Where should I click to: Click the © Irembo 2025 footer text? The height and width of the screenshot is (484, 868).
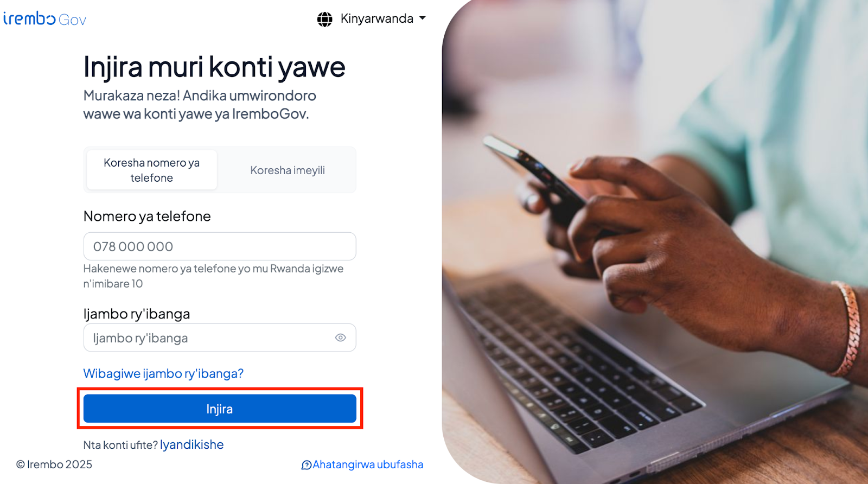(54, 464)
